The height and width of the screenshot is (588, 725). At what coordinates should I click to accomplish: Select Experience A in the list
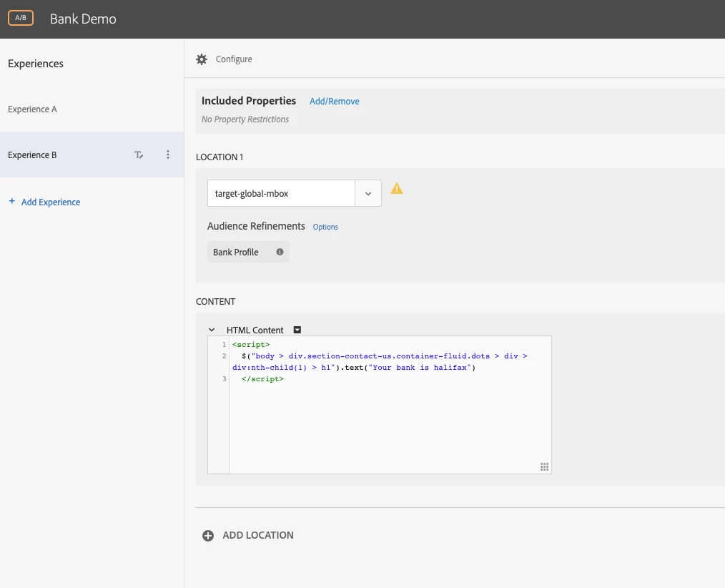tap(92, 109)
